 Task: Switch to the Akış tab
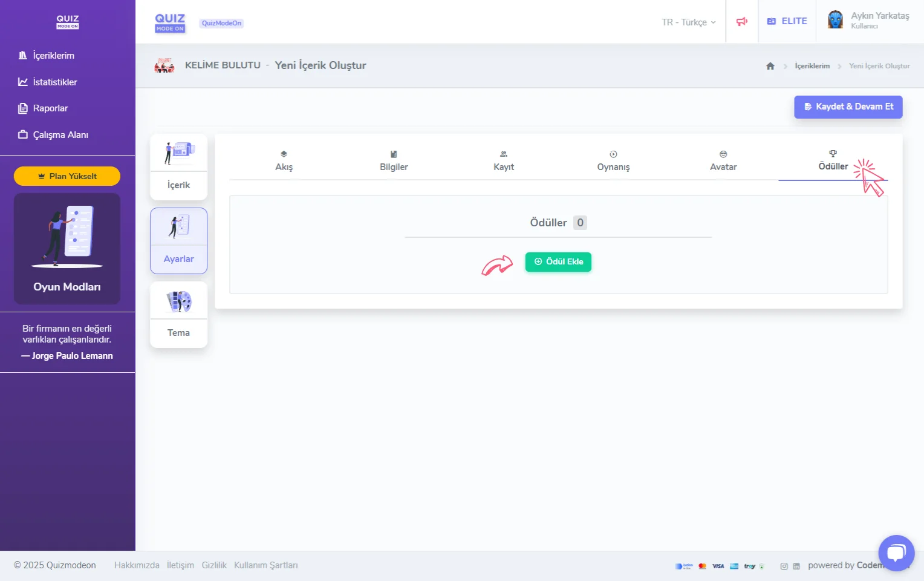pos(284,161)
